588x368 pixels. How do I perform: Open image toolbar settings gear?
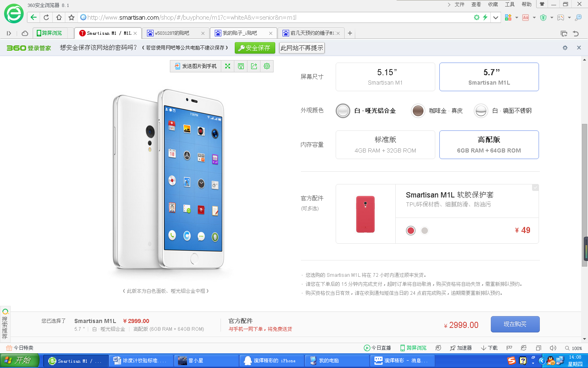pos(267,66)
